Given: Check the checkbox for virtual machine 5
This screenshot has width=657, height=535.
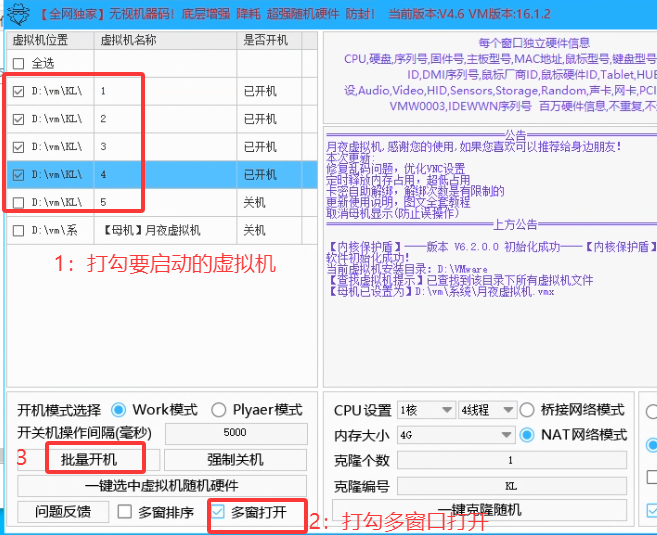Looking at the screenshot, I should click(19, 203).
